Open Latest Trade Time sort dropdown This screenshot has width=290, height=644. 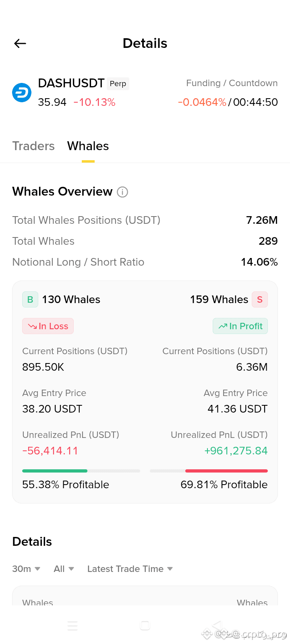coord(130,569)
